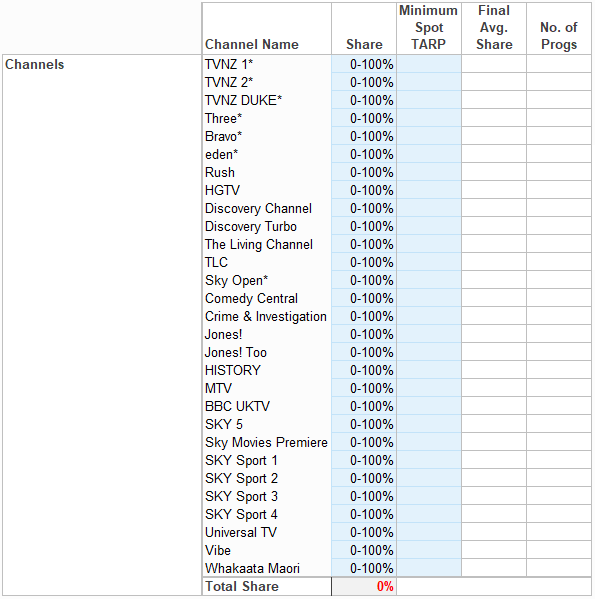Edit Minimum Spot TARP for MTV
The image size is (595, 599).
[x=429, y=388]
